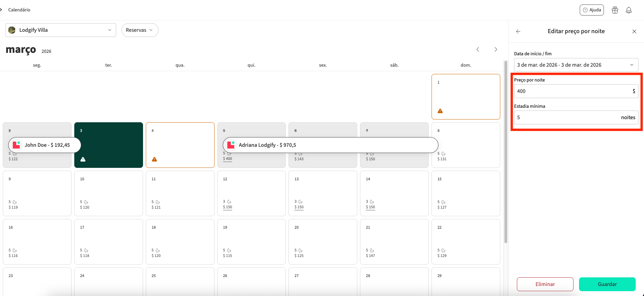Go to previous month arrow
This screenshot has width=644, height=296.
478,50
